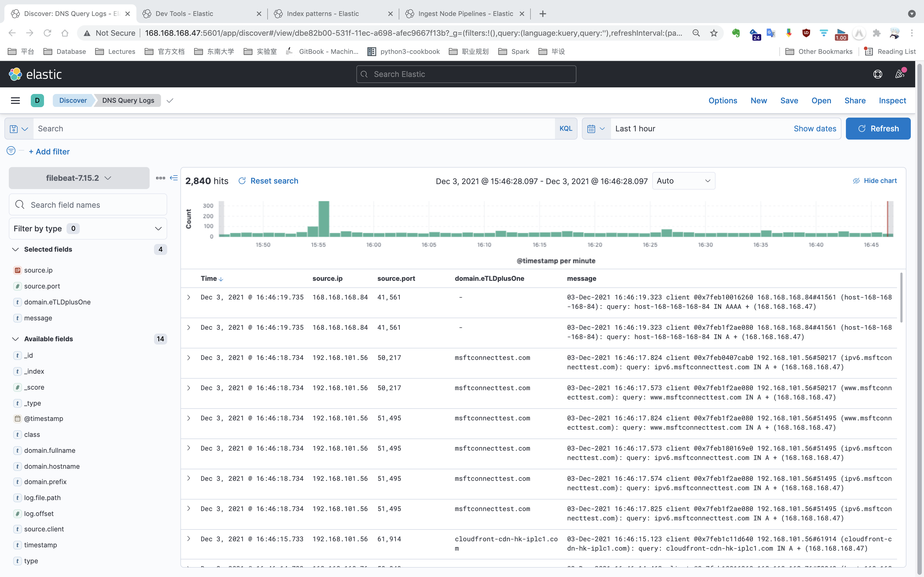
Task: Collapse the Selected fields section
Action: click(x=15, y=249)
